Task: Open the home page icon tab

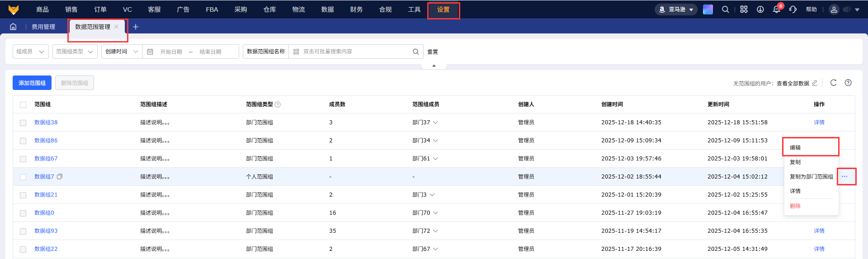Action: coord(13,27)
